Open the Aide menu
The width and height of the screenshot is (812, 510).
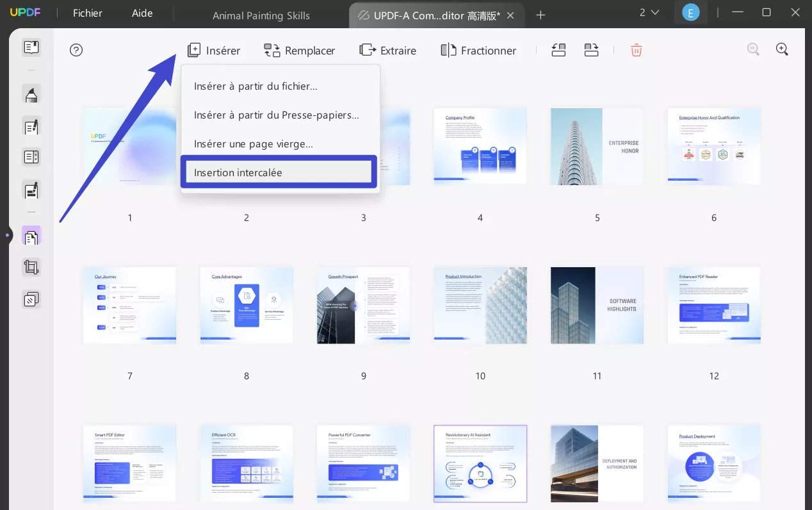click(x=142, y=13)
